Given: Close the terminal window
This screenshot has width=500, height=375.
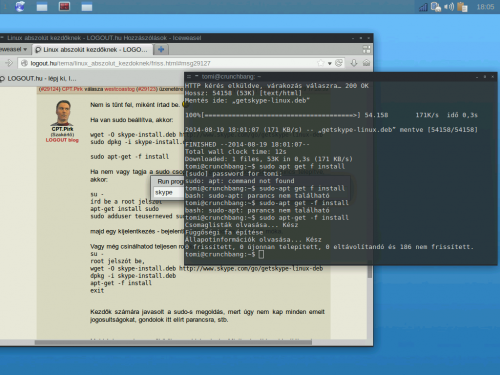Looking at the screenshot, I should tap(492, 77).
